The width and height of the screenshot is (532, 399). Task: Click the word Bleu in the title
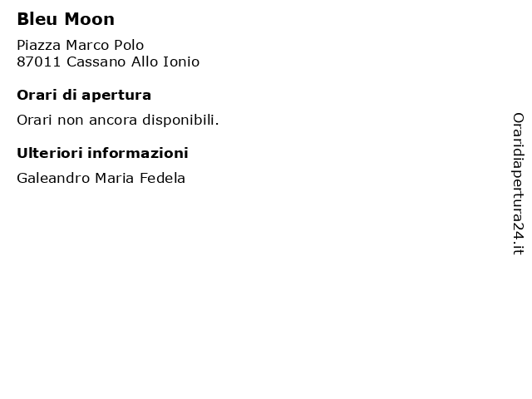tap(37, 19)
